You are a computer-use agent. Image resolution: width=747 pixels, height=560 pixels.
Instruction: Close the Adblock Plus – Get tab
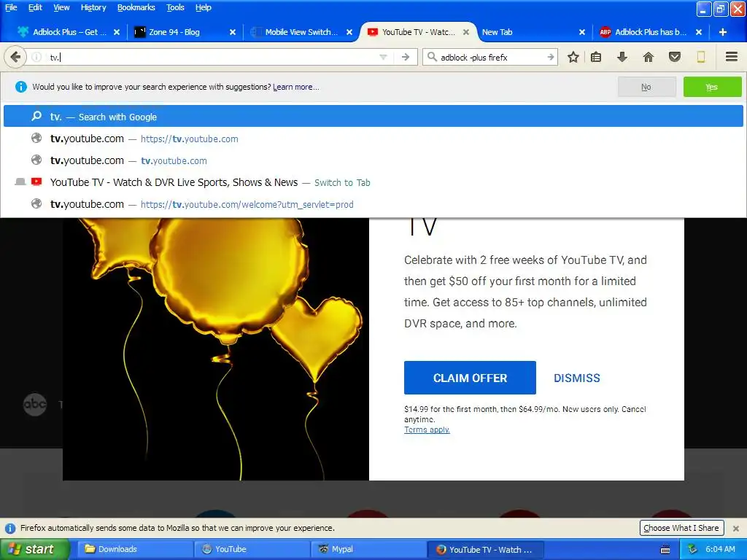point(116,32)
